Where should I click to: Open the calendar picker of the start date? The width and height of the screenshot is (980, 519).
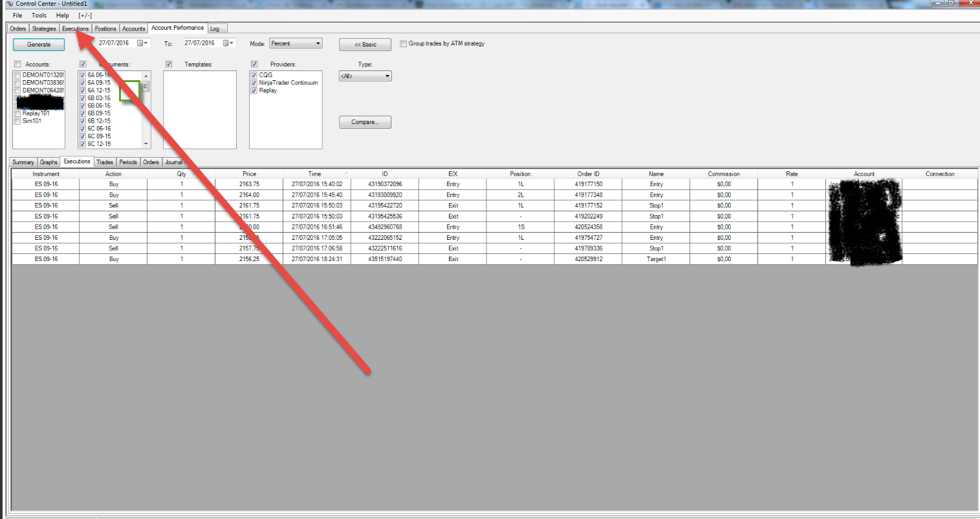click(143, 43)
